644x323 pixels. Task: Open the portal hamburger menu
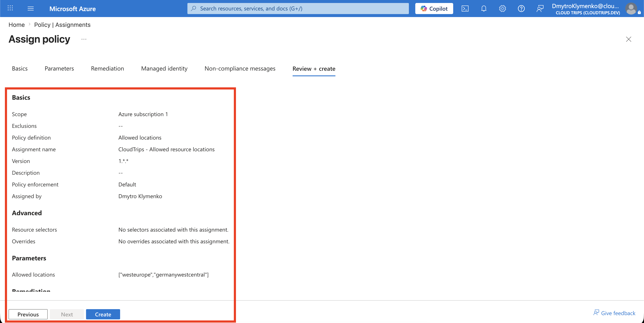(x=30, y=9)
